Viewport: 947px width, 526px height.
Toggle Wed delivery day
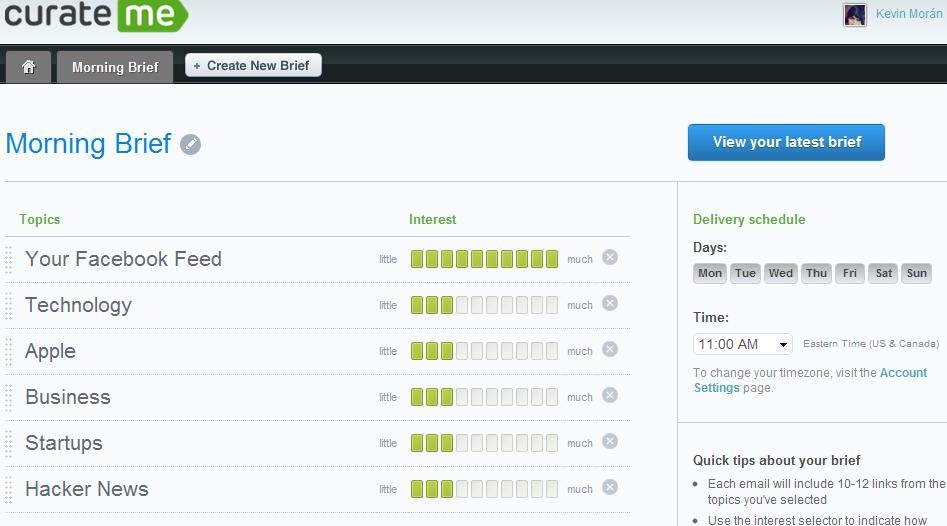pyautogui.click(x=781, y=273)
